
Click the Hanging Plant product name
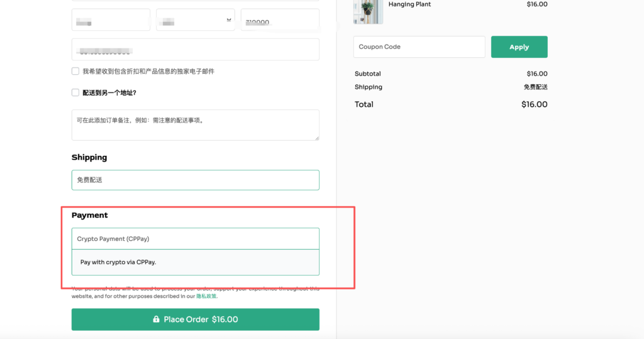[409, 4]
